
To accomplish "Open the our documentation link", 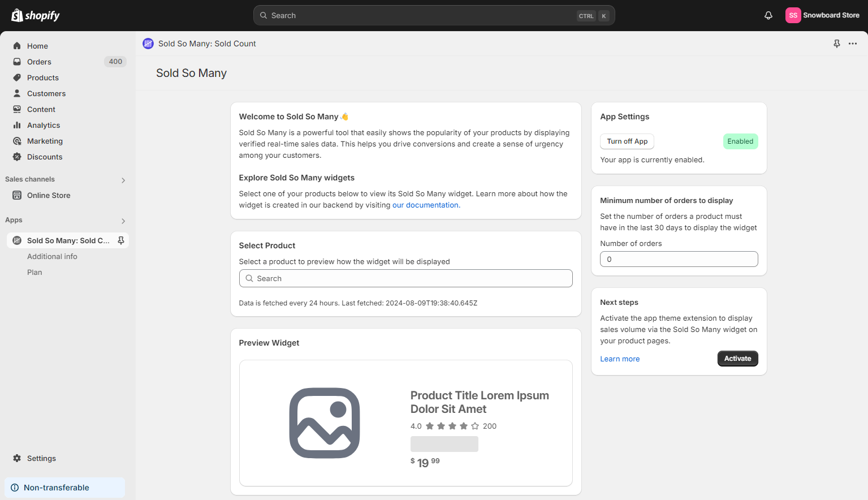I will click(x=426, y=205).
